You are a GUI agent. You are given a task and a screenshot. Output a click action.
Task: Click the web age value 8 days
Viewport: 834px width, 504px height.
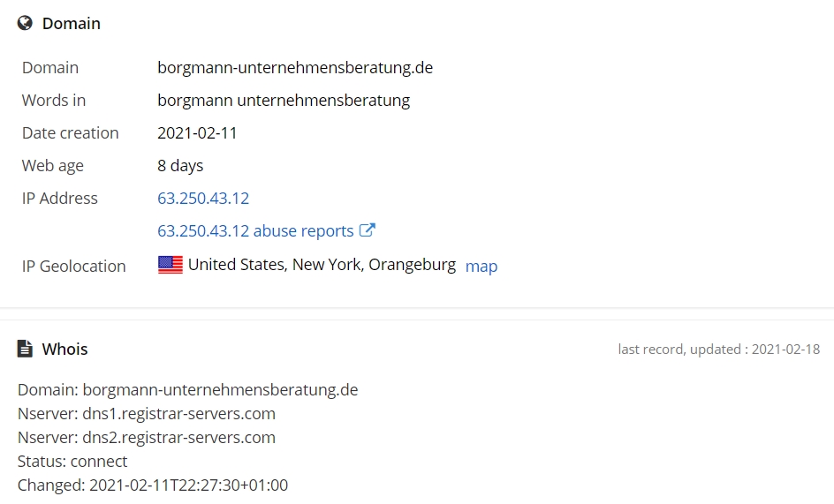tap(180, 166)
